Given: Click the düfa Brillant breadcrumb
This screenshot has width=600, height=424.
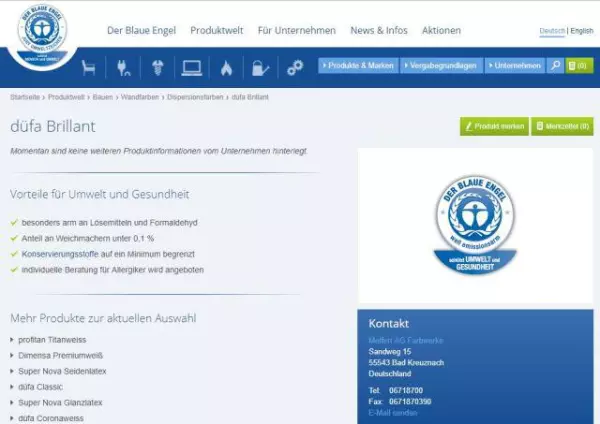Looking at the screenshot, I should pyautogui.click(x=250, y=97).
